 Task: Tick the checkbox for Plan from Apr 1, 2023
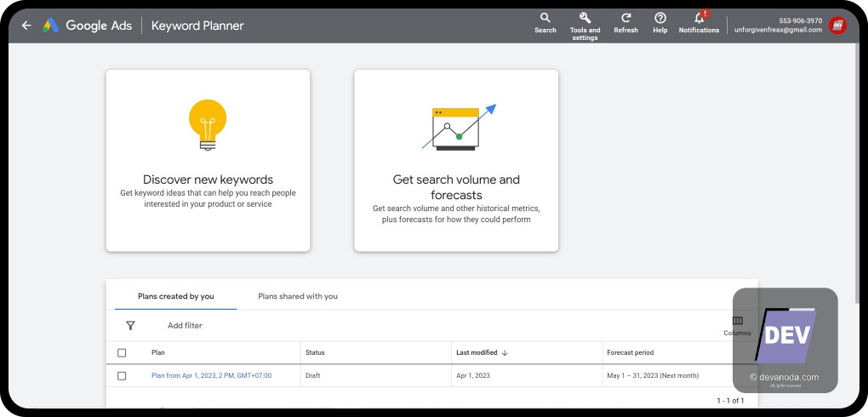(x=122, y=376)
